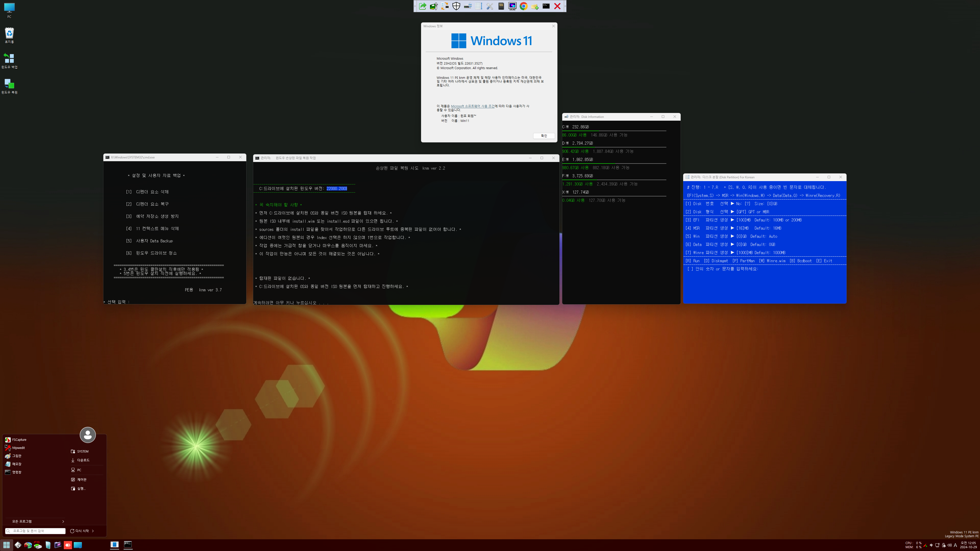This screenshot has height=551, width=980.
Task: Click the green share-arrow icon in top toolbar
Action: click(x=423, y=6)
